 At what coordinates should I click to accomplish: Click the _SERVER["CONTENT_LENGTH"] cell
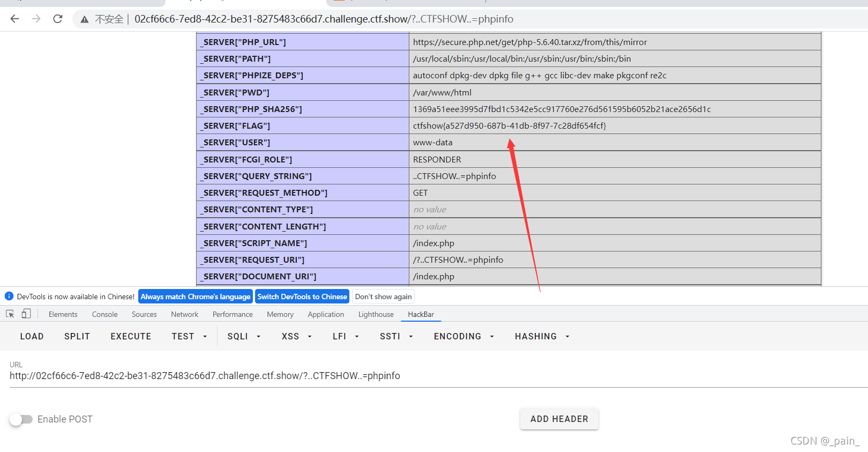pos(303,227)
